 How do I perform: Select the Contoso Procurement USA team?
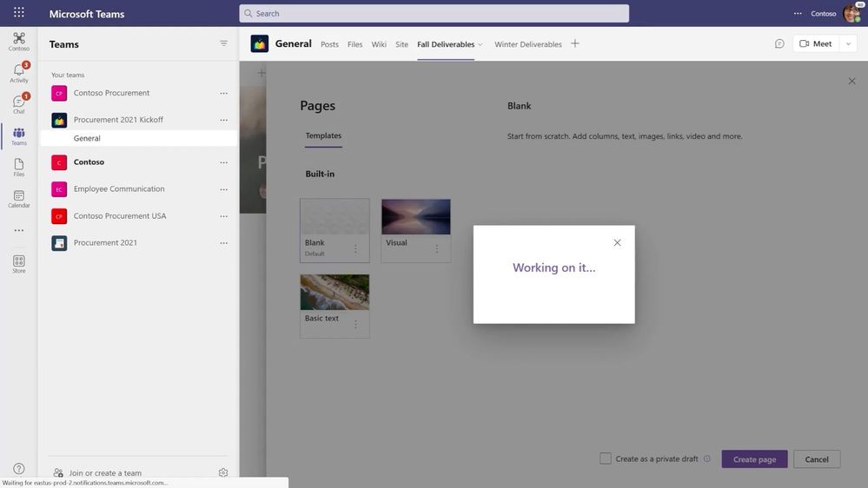[120, 216]
